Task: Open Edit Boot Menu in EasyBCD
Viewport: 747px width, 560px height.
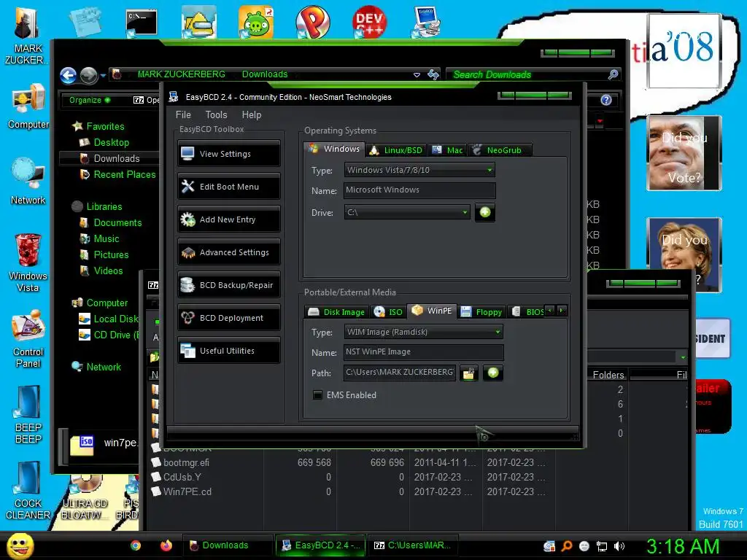Action: click(228, 187)
